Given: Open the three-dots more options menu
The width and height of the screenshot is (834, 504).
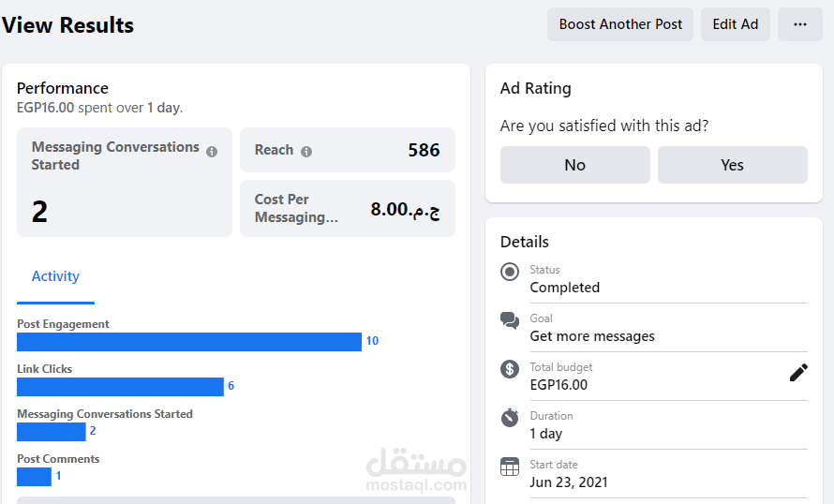Looking at the screenshot, I should pyautogui.click(x=800, y=24).
